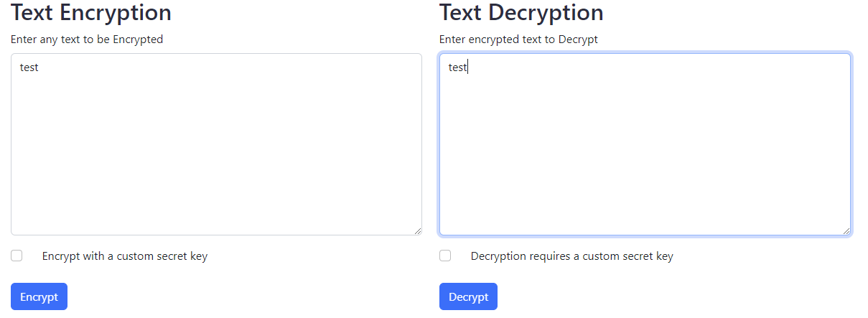This screenshot has height=318, width=868.
Task: Click the blue Encrypt button
Action: click(x=39, y=296)
